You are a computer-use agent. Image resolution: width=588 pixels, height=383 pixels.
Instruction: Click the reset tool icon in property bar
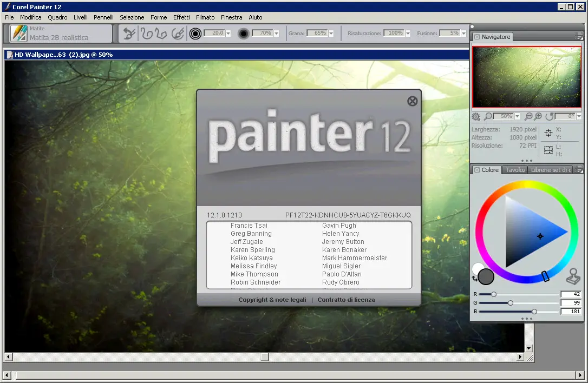click(x=129, y=34)
